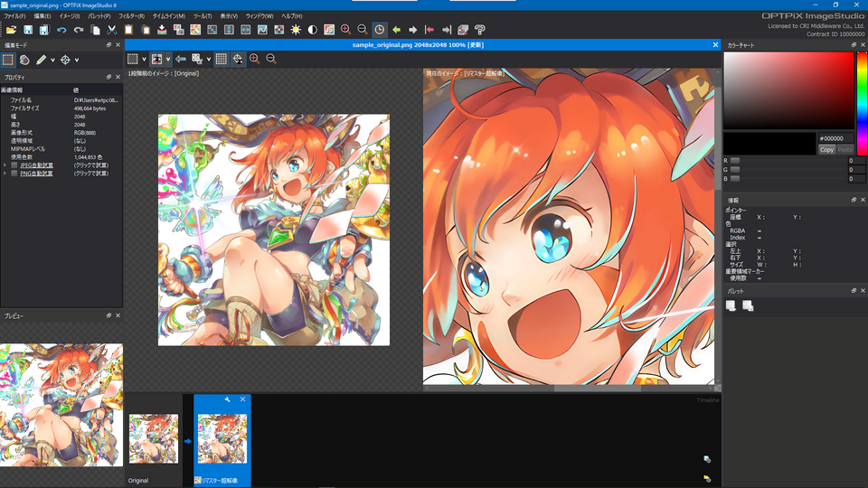The height and width of the screenshot is (488, 868).
Task: Click Zoom in magnifier in main toolbar
Action: (346, 29)
